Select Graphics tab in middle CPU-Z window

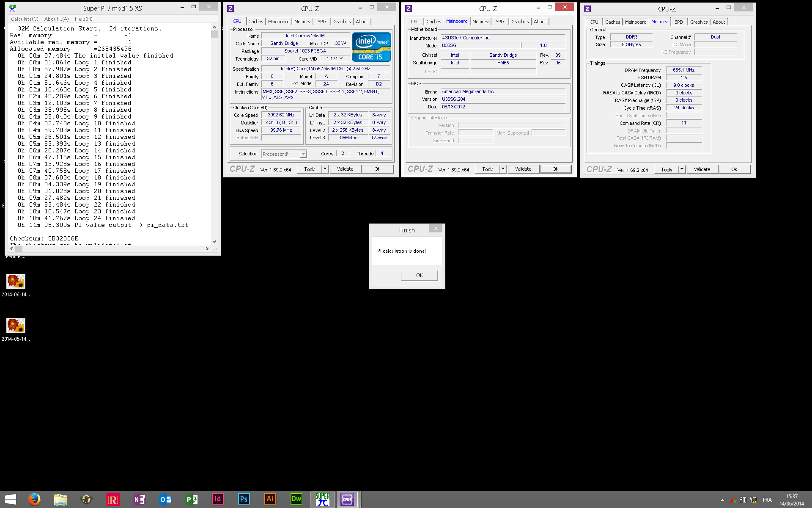click(x=520, y=22)
